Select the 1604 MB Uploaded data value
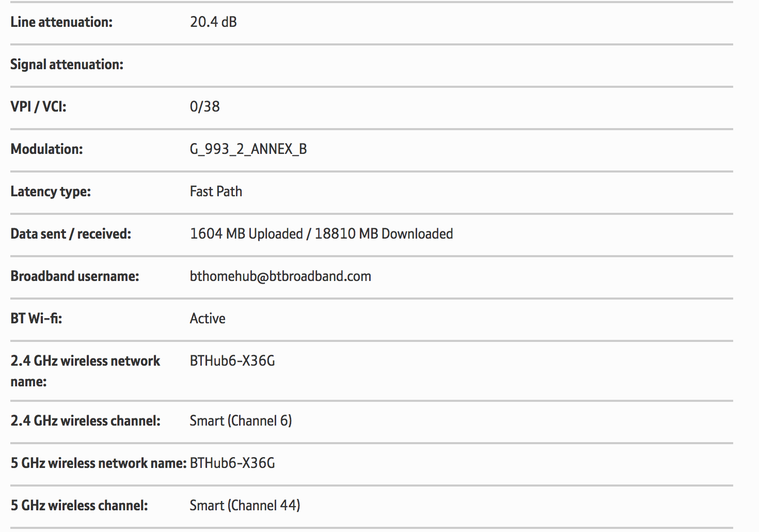 click(246, 234)
